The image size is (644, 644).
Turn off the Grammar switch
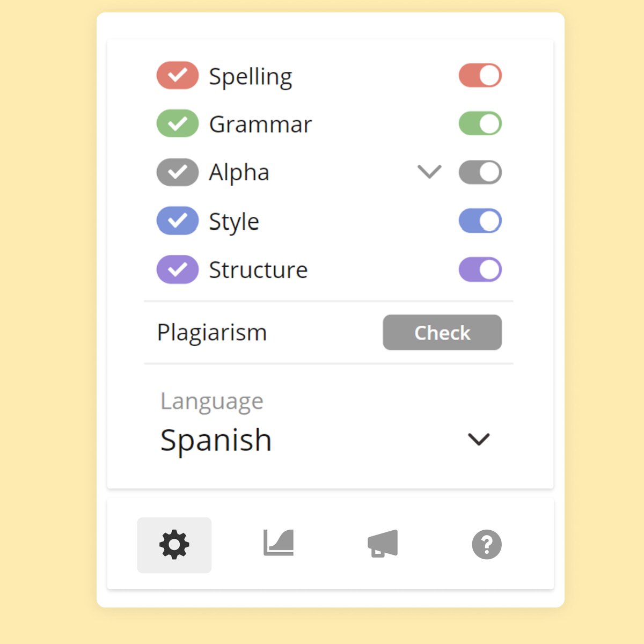click(x=480, y=123)
